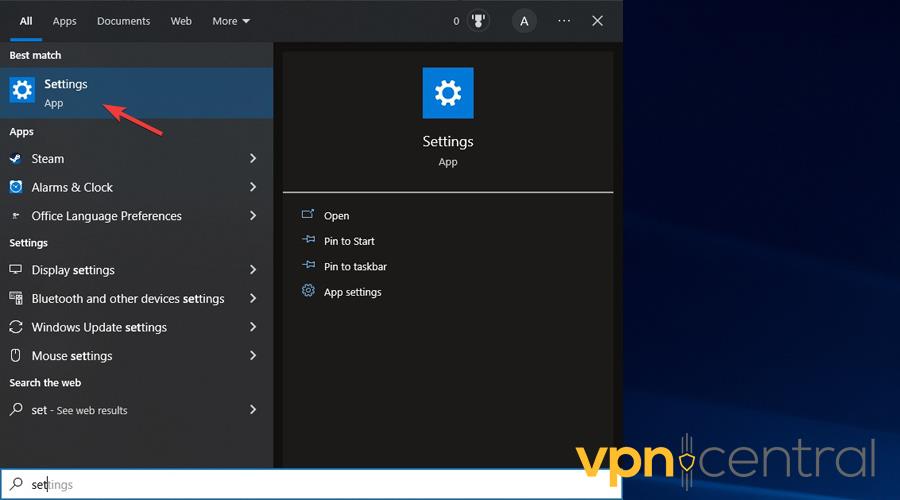Click the pin icon next to Pin to taskbar
Screen dimensions: 900x500
308,265
